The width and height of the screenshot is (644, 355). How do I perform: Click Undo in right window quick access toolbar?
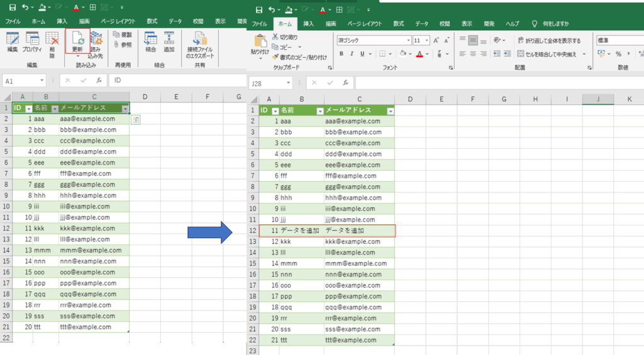coord(272,9)
